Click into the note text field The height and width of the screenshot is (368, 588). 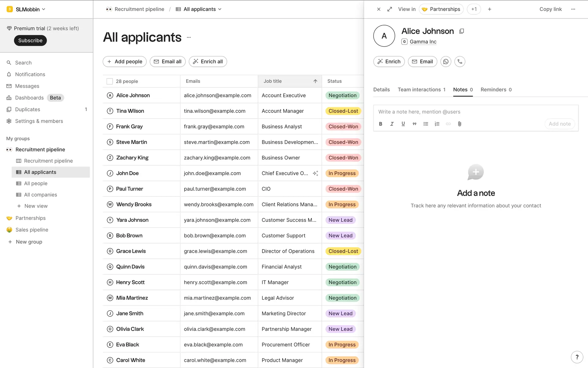[x=475, y=112]
